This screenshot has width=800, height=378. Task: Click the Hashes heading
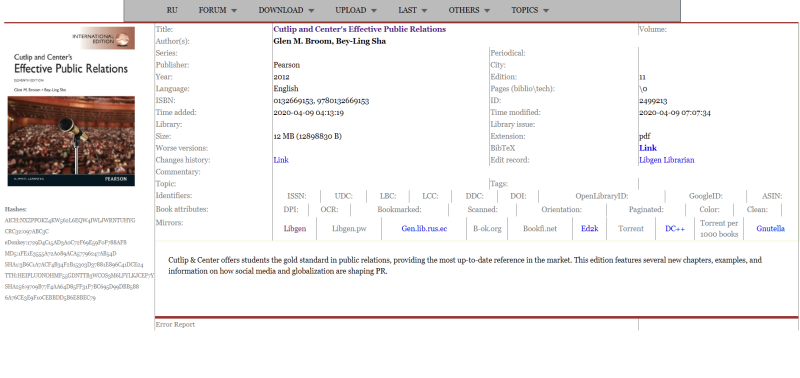click(16, 209)
